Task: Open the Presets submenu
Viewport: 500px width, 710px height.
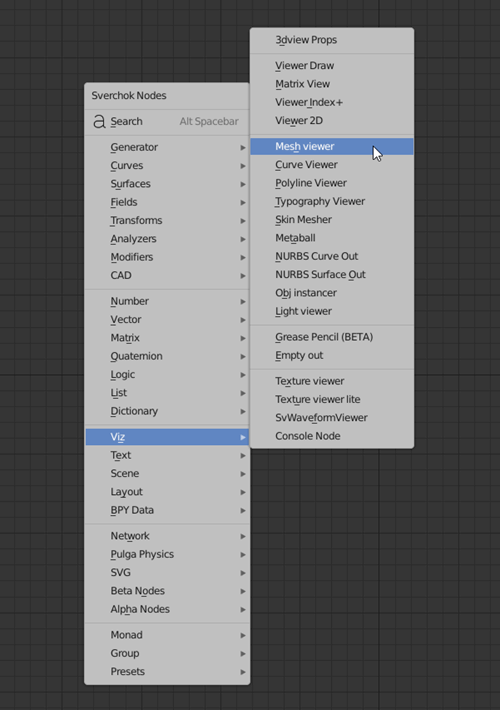Action: pyautogui.click(x=167, y=672)
